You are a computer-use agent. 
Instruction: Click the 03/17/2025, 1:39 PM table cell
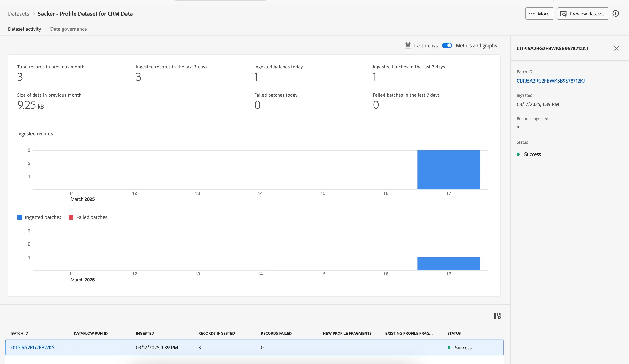157,347
